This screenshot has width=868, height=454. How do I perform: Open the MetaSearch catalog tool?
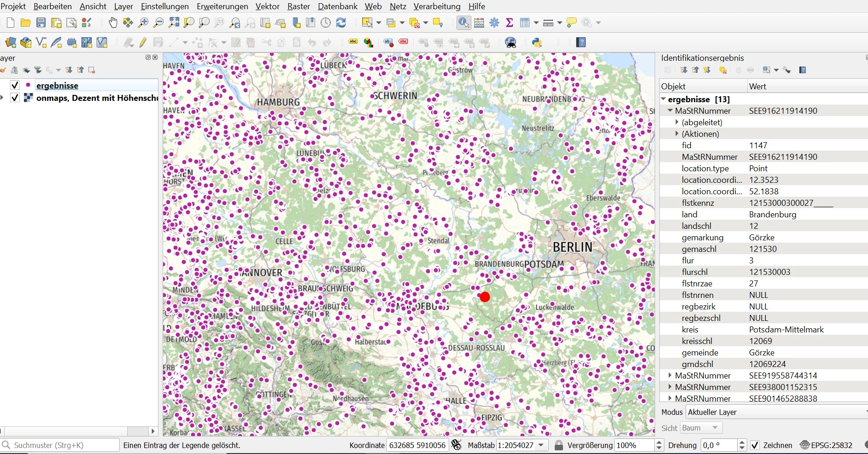(510, 42)
